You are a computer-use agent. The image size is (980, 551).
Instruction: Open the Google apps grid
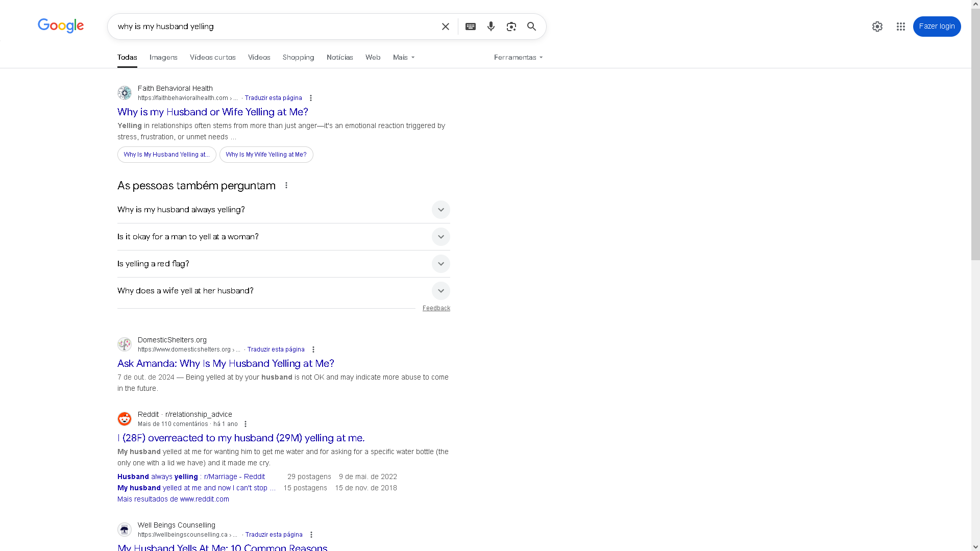click(x=901, y=27)
